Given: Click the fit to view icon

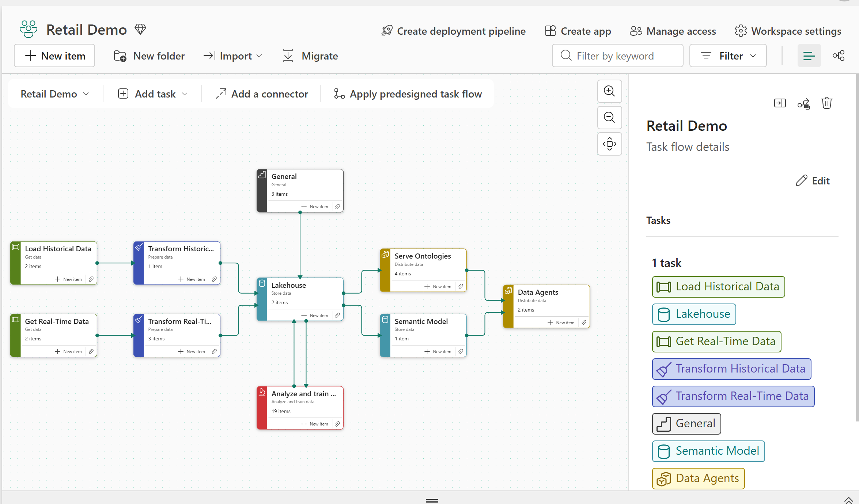Looking at the screenshot, I should (609, 144).
